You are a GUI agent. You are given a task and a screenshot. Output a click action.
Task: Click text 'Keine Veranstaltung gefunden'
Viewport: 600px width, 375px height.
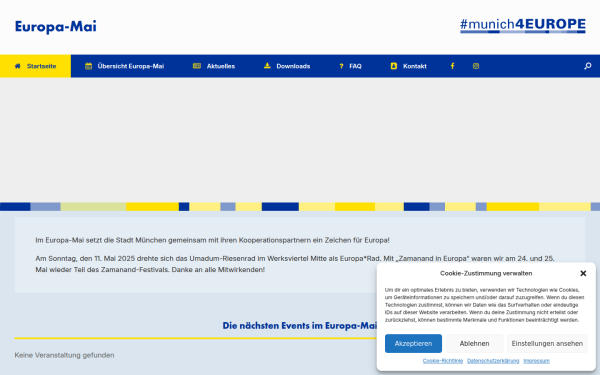pyautogui.click(x=64, y=355)
